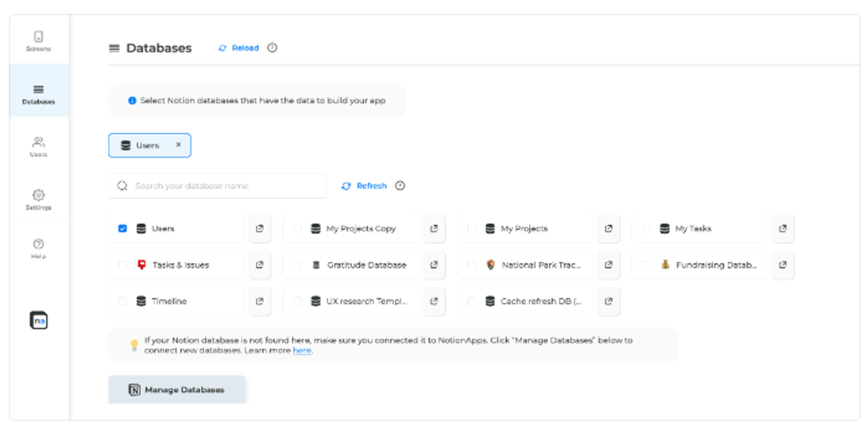Open Gratitude Database external link icon
Screen dimensions: 868x432
pos(434,265)
